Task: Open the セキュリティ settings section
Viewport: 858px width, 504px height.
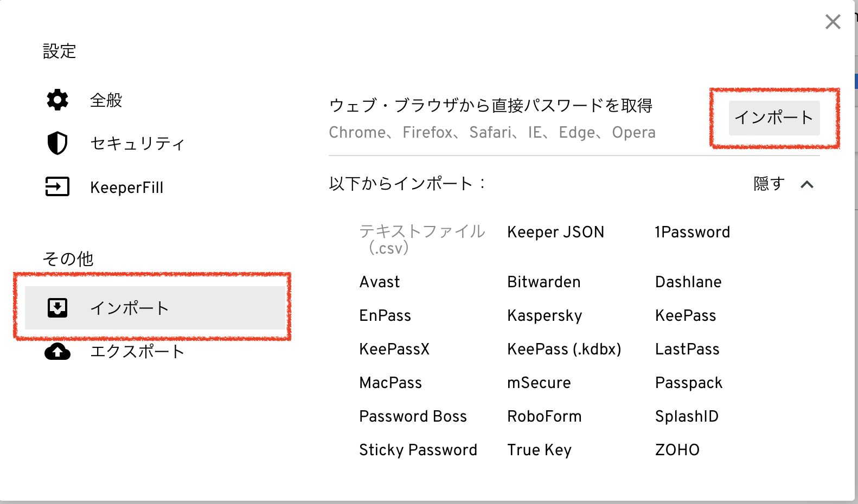Action: click(137, 144)
